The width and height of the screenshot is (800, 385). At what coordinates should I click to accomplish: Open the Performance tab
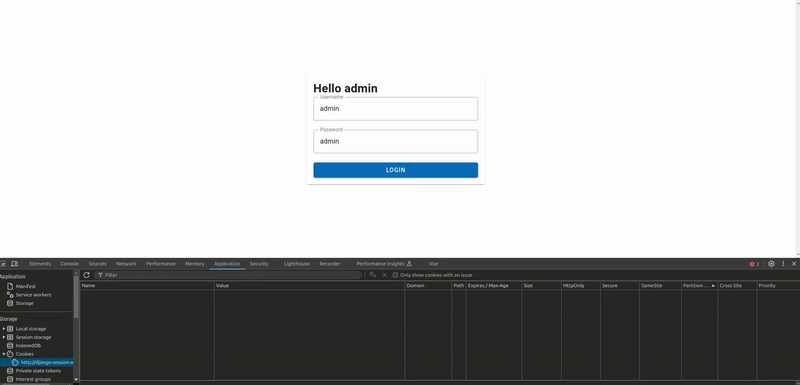coord(161,264)
